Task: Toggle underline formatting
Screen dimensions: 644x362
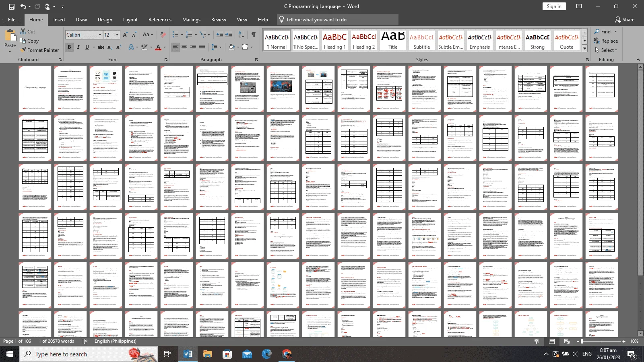Action: (87, 47)
